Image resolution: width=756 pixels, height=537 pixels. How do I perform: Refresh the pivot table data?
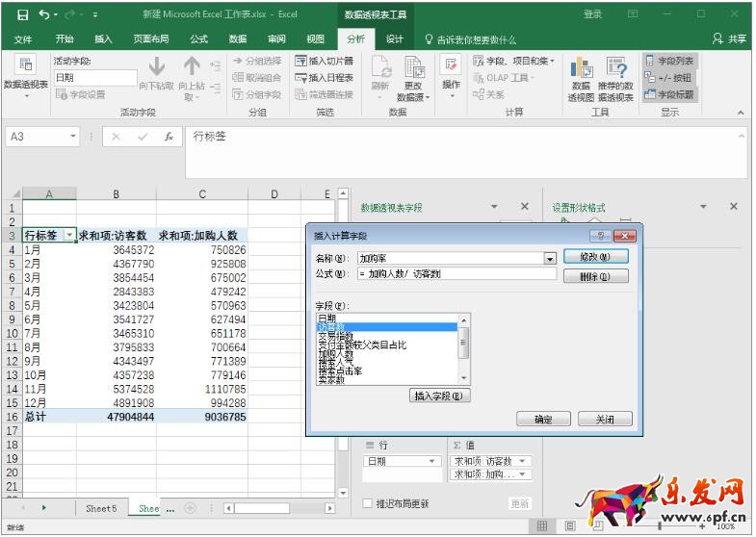click(x=380, y=76)
